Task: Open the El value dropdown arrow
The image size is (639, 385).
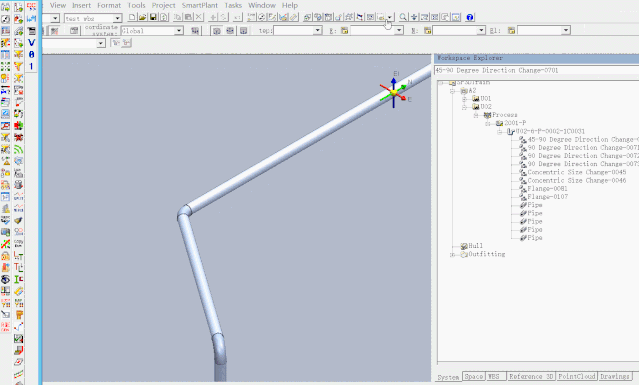Action: click(x=565, y=31)
